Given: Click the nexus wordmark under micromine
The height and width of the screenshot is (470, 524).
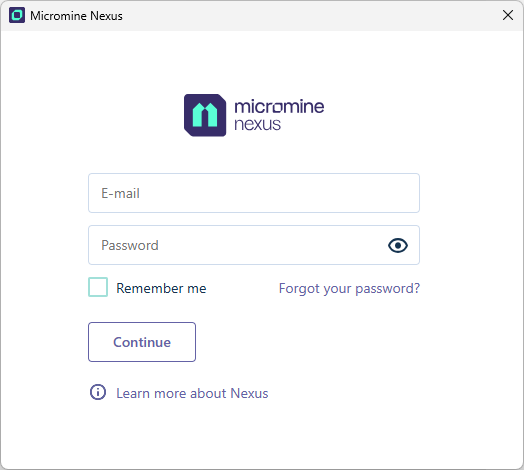Looking at the screenshot, I should point(257,124).
